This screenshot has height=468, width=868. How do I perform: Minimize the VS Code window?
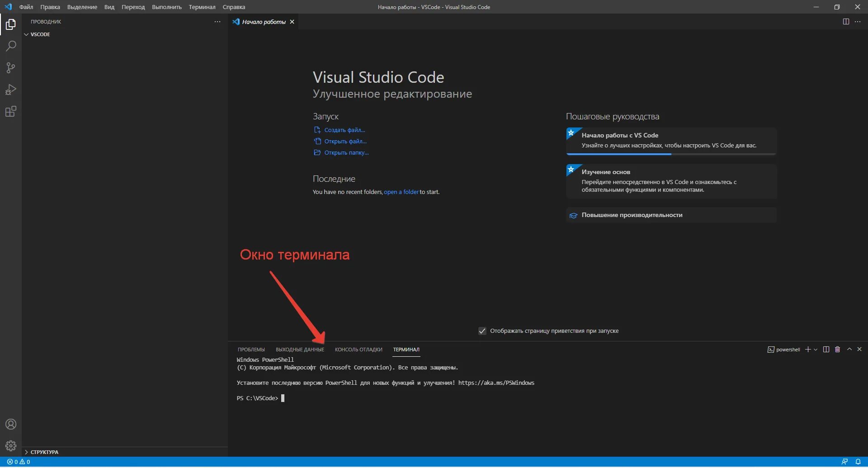(x=816, y=7)
